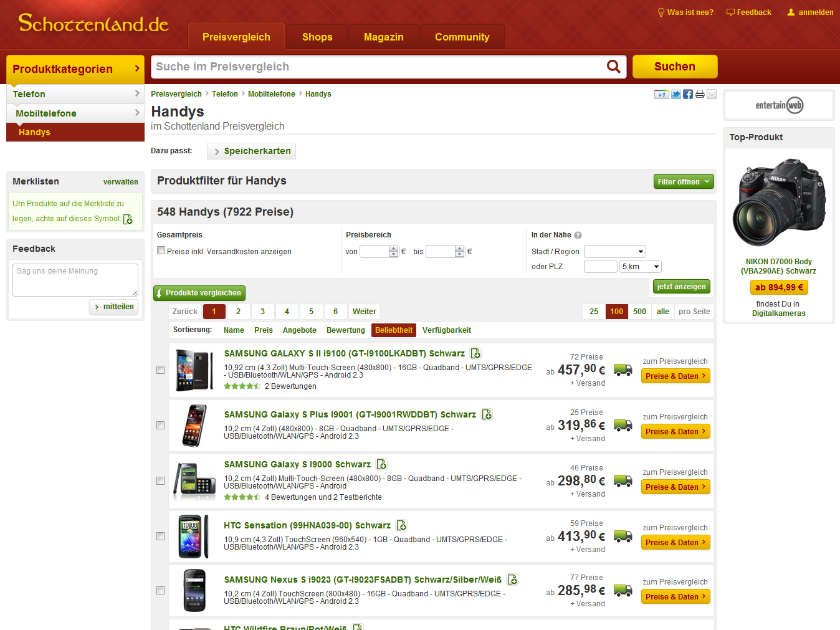
Task: Sort the list by Verfügbarkeit
Action: click(x=447, y=330)
